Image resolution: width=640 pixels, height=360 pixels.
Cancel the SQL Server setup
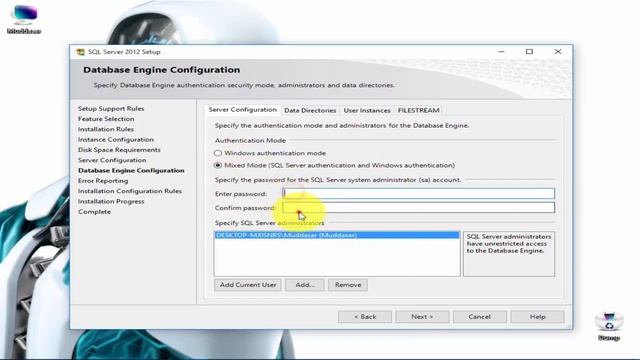tap(480, 317)
